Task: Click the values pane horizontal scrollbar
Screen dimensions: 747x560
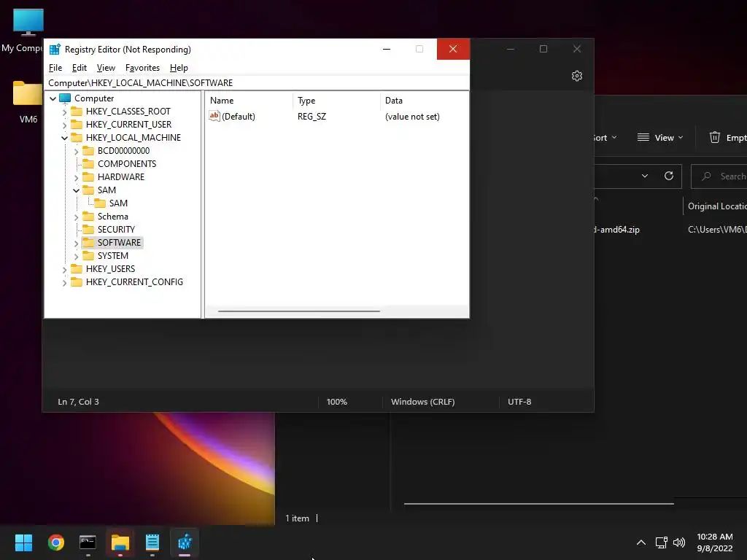Action: point(299,311)
